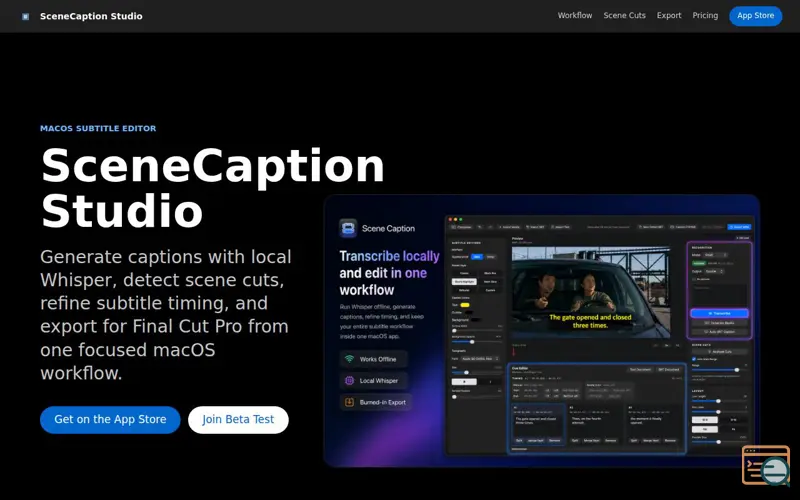Click the red playhead marker on timeline
800x500 pixels.
(x=514, y=352)
